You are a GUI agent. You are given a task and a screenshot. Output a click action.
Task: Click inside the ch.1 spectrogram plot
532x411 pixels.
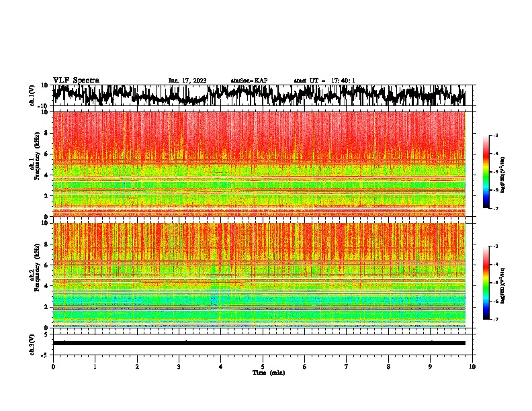coord(259,164)
